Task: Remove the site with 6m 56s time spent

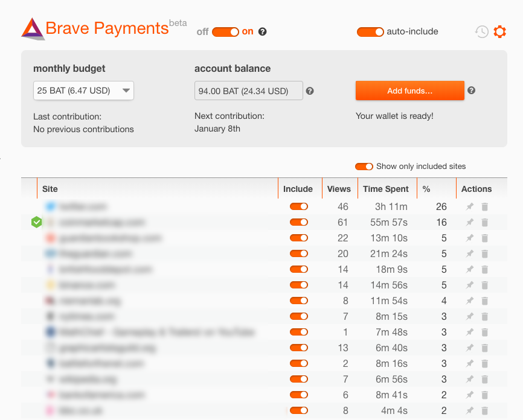Action: tap(484, 379)
